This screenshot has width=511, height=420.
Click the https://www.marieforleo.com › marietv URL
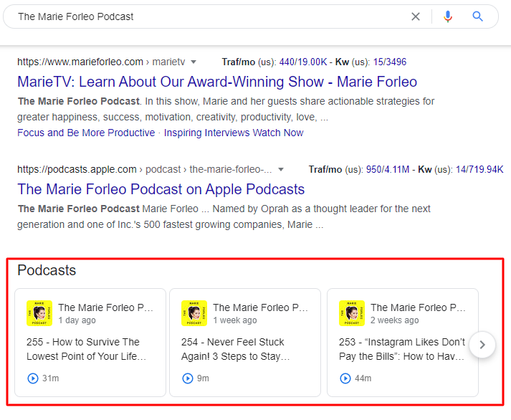tap(101, 62)
